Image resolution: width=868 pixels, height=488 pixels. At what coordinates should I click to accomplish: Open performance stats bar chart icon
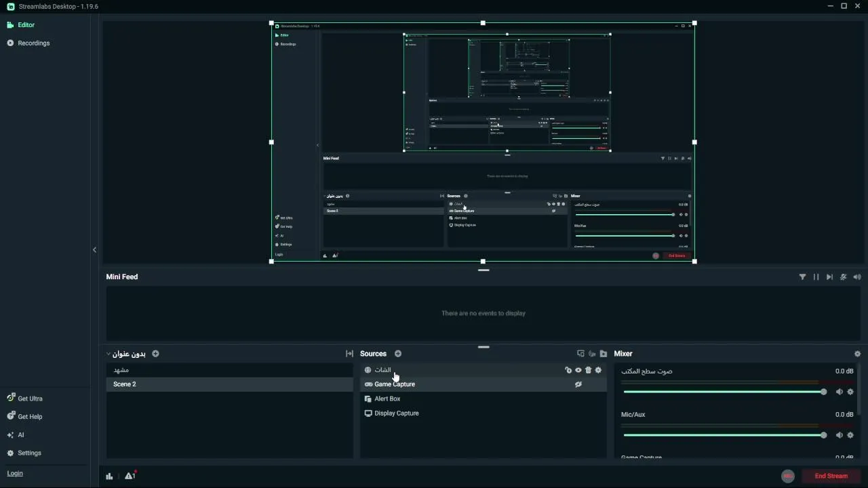pos(109,476)
